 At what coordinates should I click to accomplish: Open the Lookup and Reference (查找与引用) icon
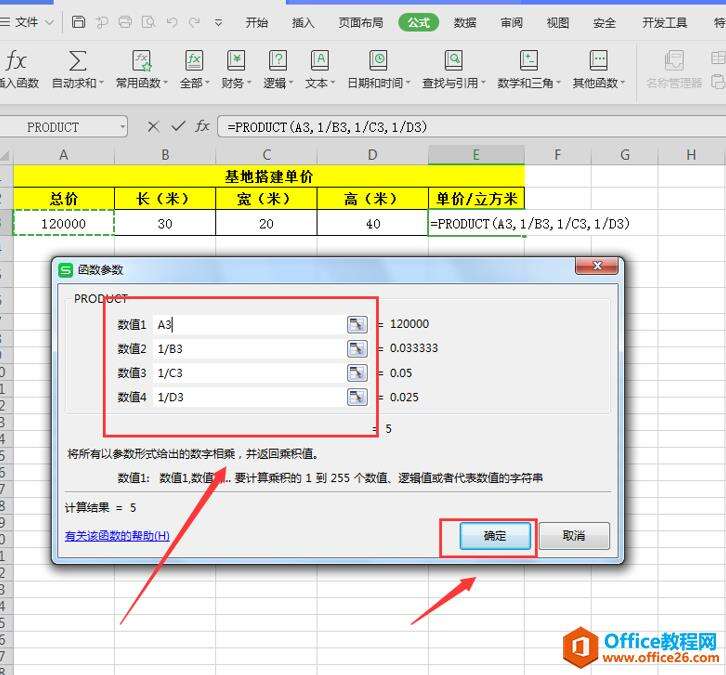pyautogui.click(x=453, y=61)
